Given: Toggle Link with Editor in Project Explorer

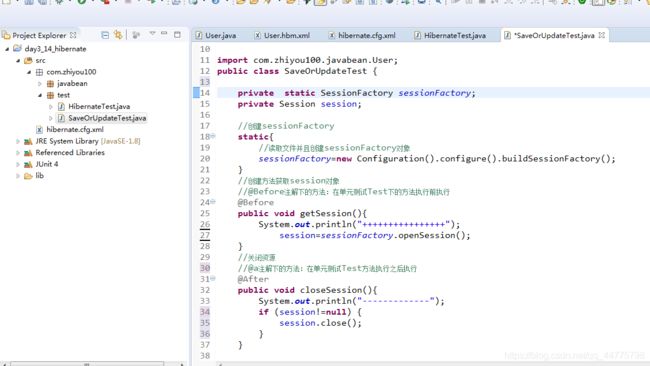Looking at the screenshot, I should tap(118, 35).
